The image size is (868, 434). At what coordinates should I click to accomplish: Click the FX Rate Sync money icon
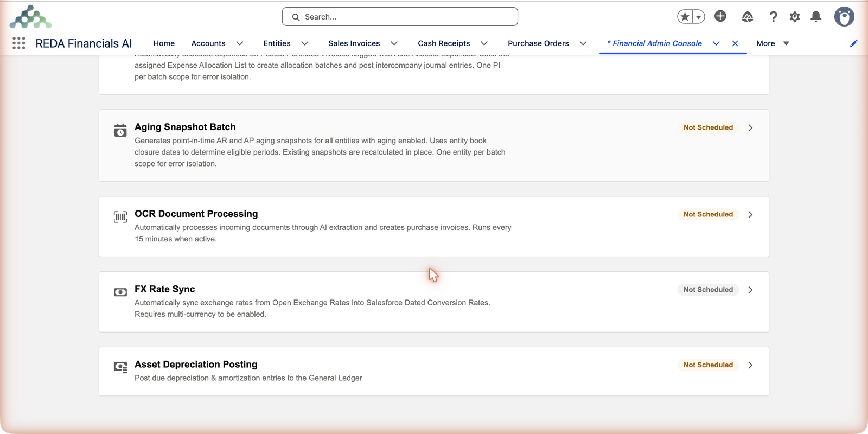coord(120,292)
